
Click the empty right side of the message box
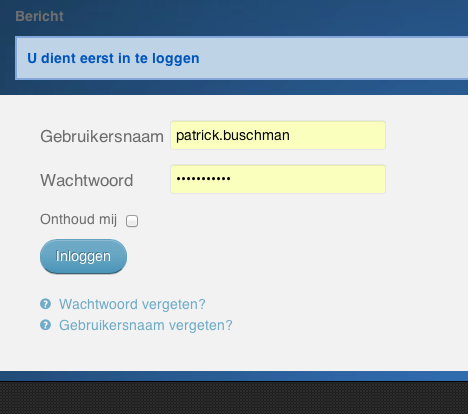(333, 58)
